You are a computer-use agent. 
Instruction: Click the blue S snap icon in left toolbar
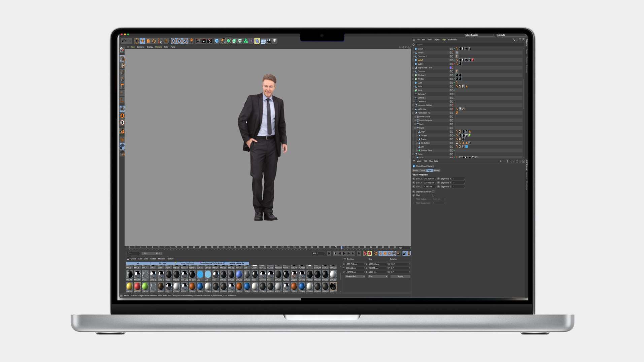pos(122,109)
